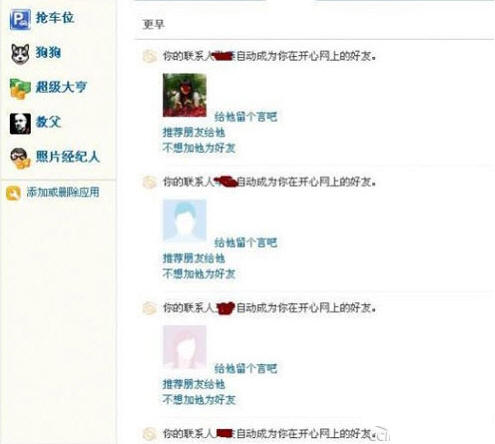Click 给她留个言吧 beside the pink avatar
Screen dimensions: 495x444
(246, 368)
